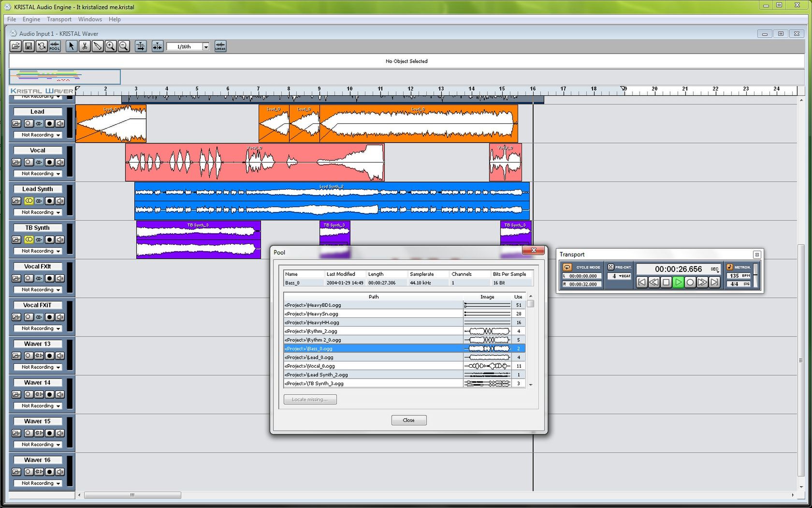Save project with the floppy disk icon
Screen dimensions: 812x508
click(x=29, y=46)
